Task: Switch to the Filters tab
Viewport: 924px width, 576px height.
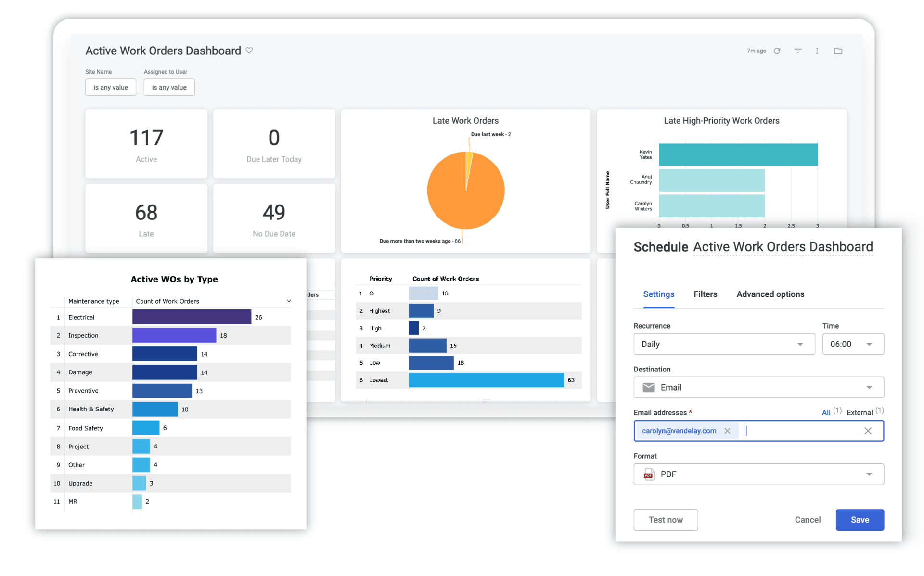Action: [x=705, y=294]
